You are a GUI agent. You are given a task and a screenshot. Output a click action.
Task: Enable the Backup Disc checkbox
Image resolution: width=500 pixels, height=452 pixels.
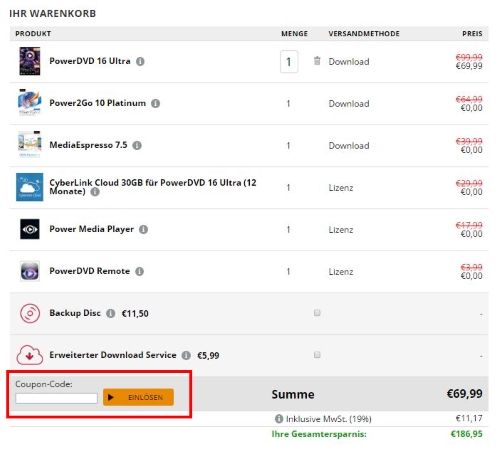317,313
